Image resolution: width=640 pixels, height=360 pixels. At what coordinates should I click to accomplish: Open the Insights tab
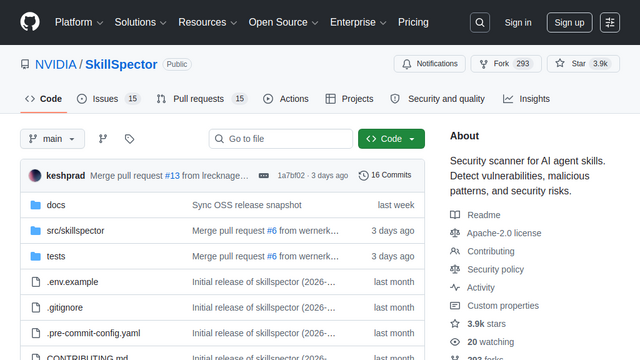(x=526, y=99)
